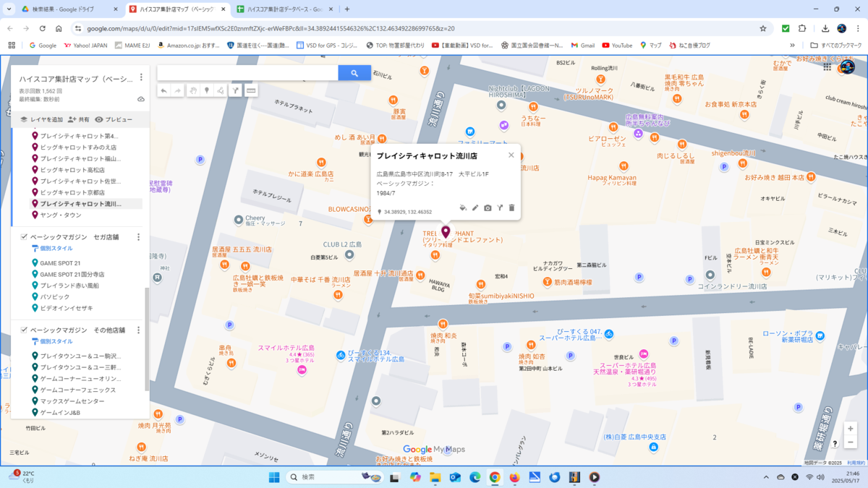868x488 pixels.
Task: Open Chrome downloads icon
Action: [825, 28]
